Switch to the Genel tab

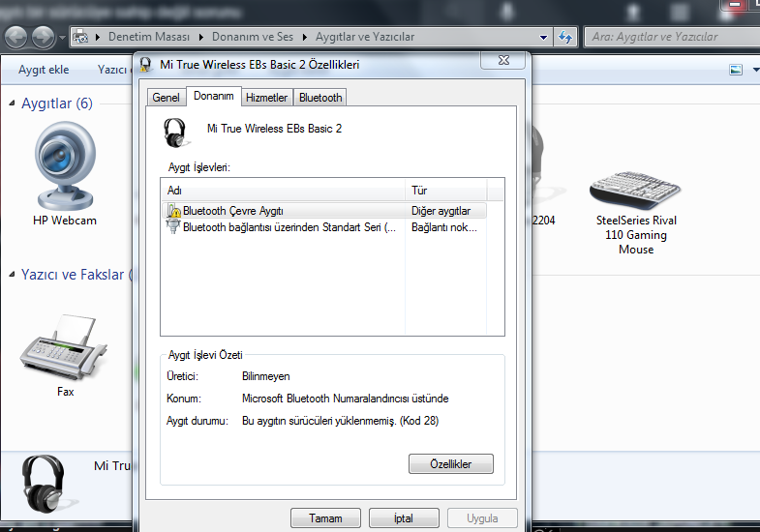(x=166, y=98)
